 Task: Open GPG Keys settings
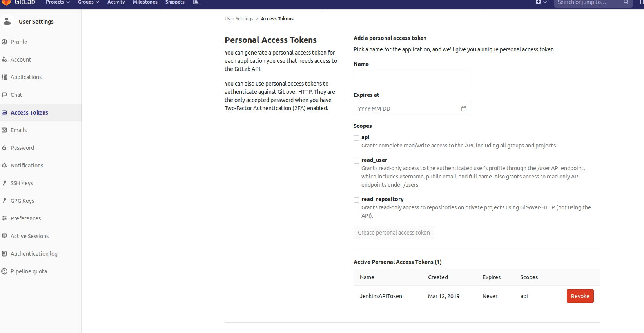point(22,201)
